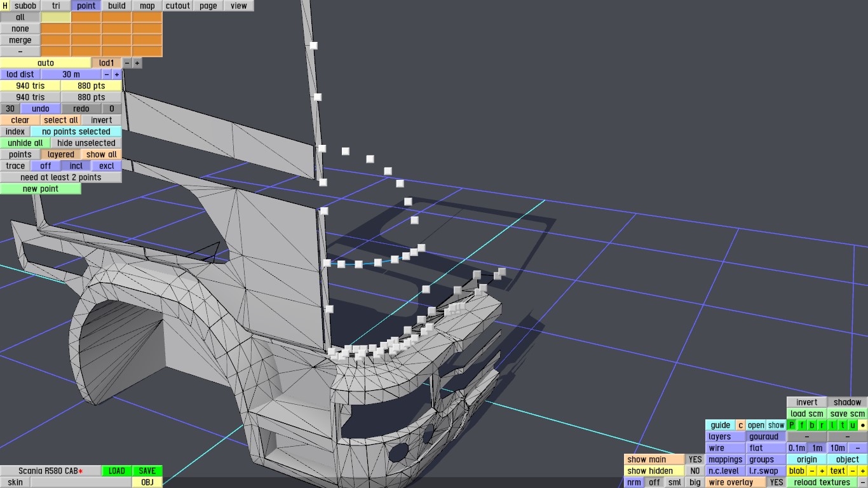
Task: Toggle the green r layer button
Action: 822,425
